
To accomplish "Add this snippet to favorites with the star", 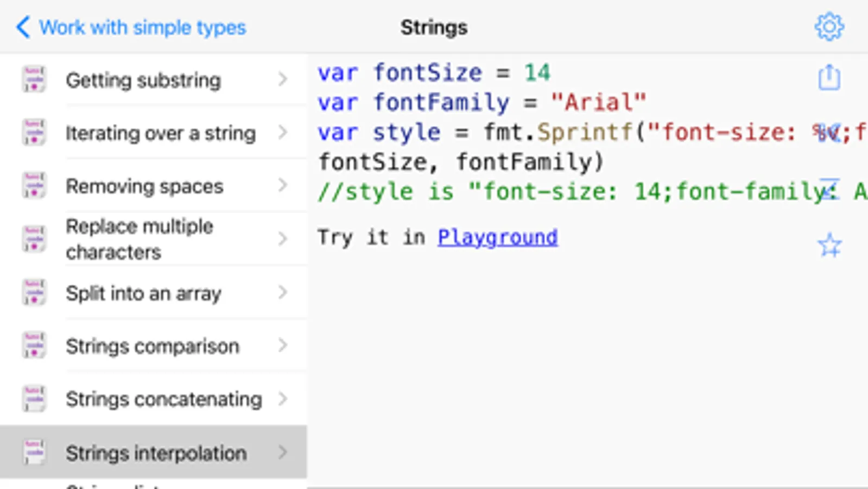I will tap(829, 245).
